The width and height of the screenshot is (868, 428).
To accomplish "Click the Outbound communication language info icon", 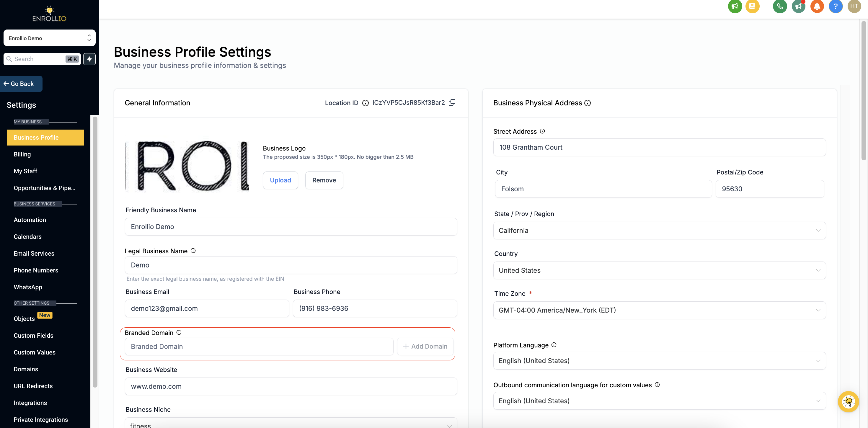I will pyautogui.click(x=657, y=385).
